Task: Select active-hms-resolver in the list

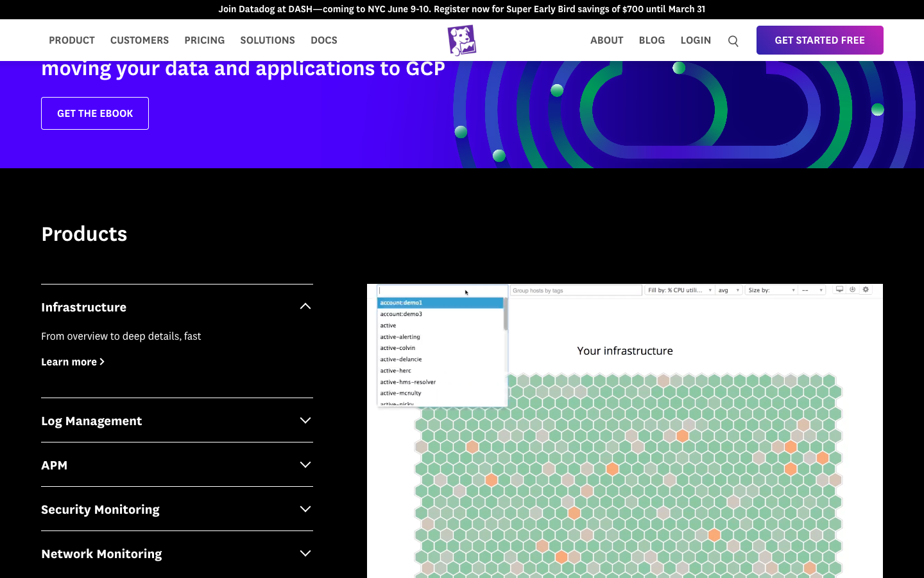Action: [440, 381]
